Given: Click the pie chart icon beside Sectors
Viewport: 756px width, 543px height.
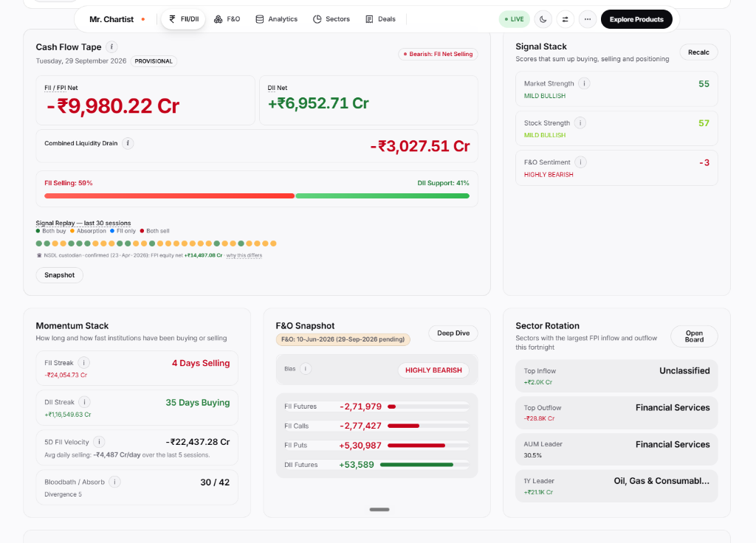Looking at the screenshot, I should pyautogui.click(x=317, y=19).
